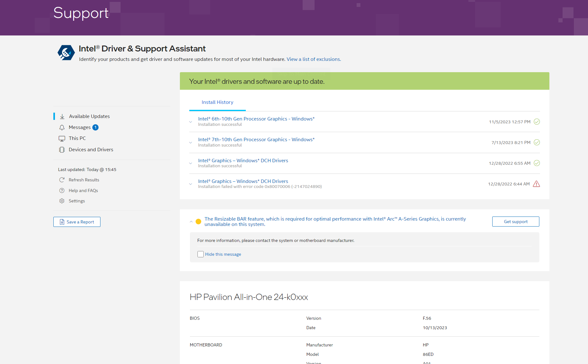Click the Settings gear icon
Screen dimensions: 588x364
pyautogui.click(x=62, y=201)
